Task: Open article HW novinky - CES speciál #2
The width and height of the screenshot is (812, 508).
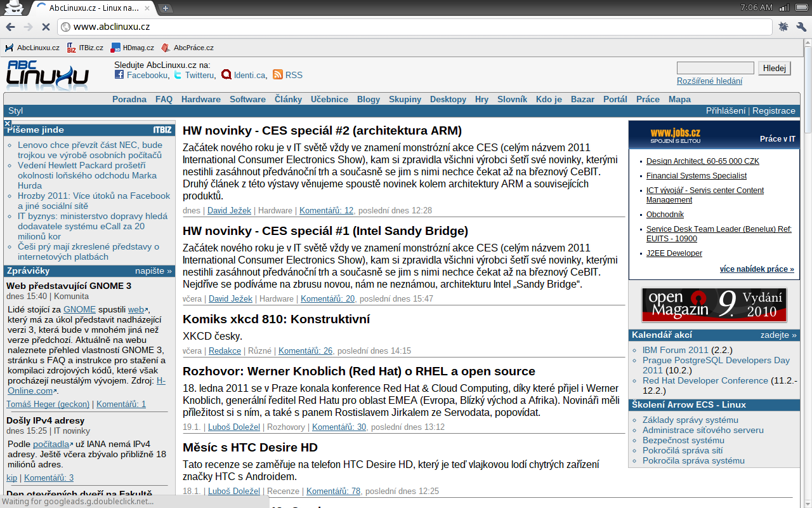Action: tap(322, 131)
